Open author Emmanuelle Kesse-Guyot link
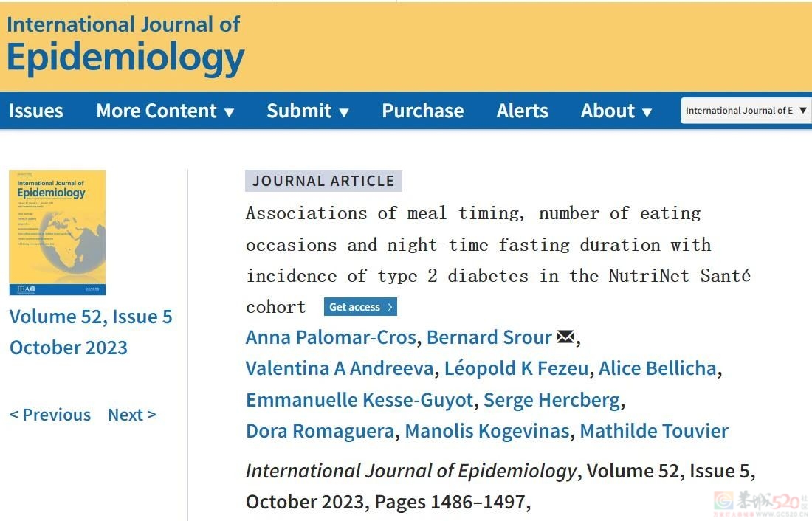 359,400
